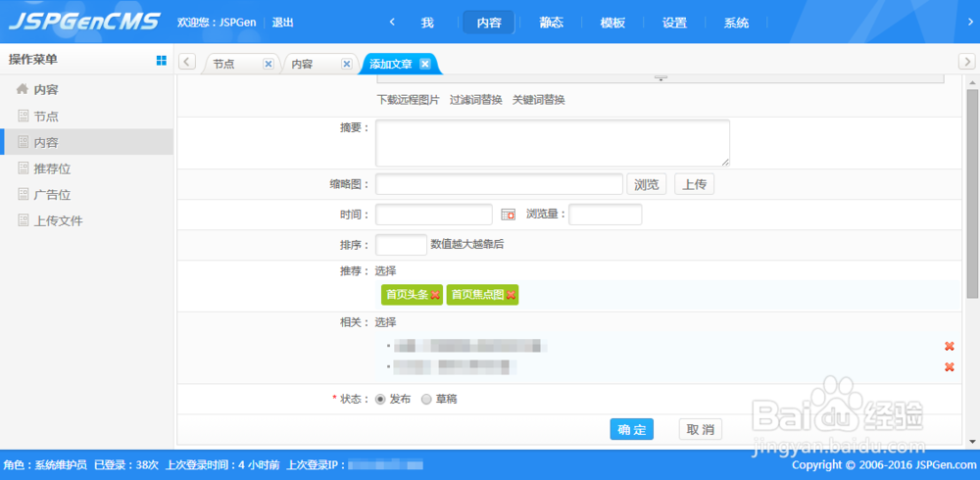The image size is (980, 480).
Task: Close the 添加文章 tab
Action: (424, 64)
